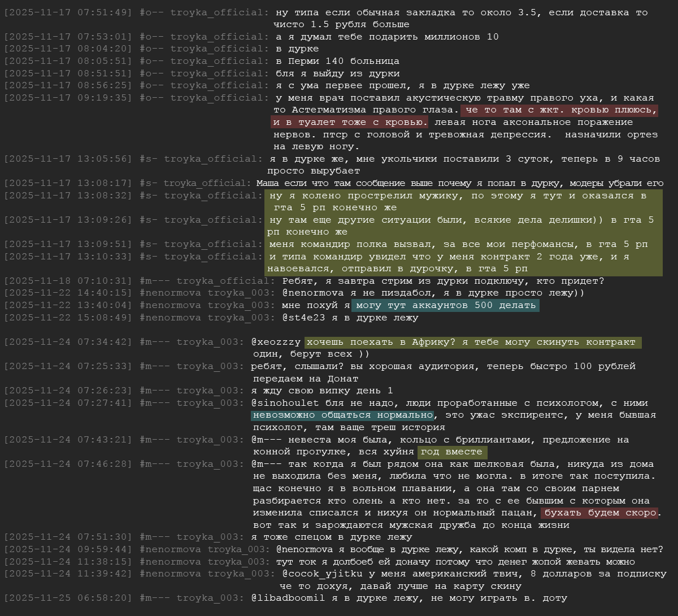
Task: Click the timestamp 2025-11-22 14:40:15
Action: point(69,293)
